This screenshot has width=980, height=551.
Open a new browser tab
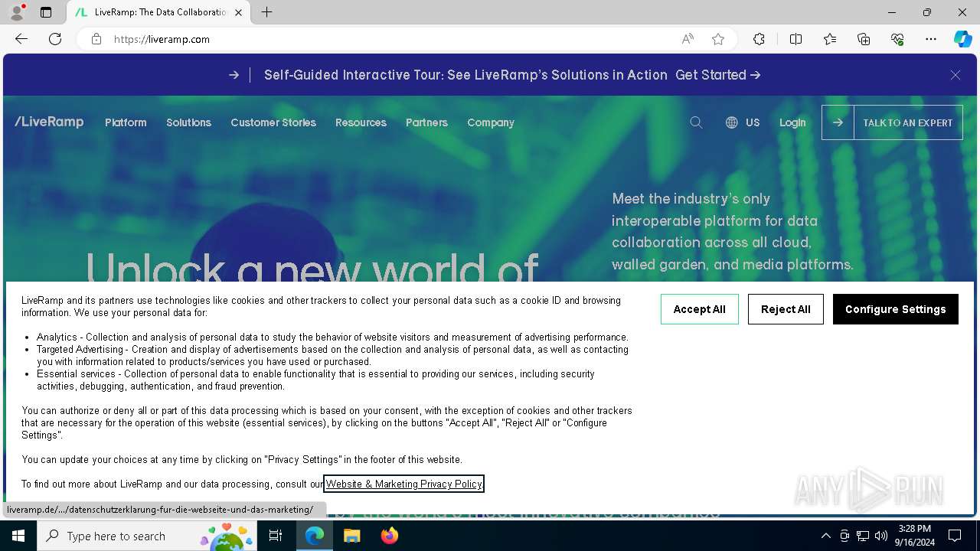coord(266,12)
